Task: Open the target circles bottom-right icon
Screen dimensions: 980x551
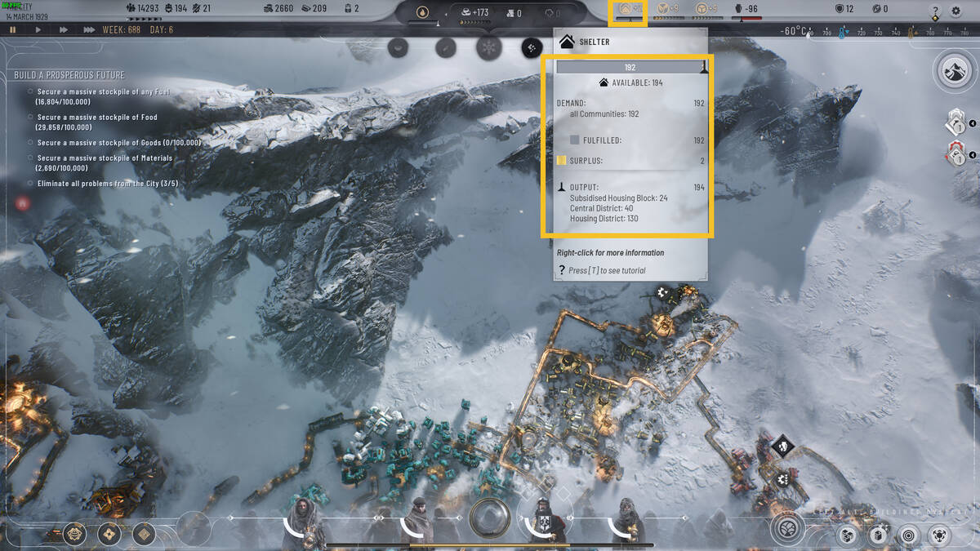Action: coord(907,535)
